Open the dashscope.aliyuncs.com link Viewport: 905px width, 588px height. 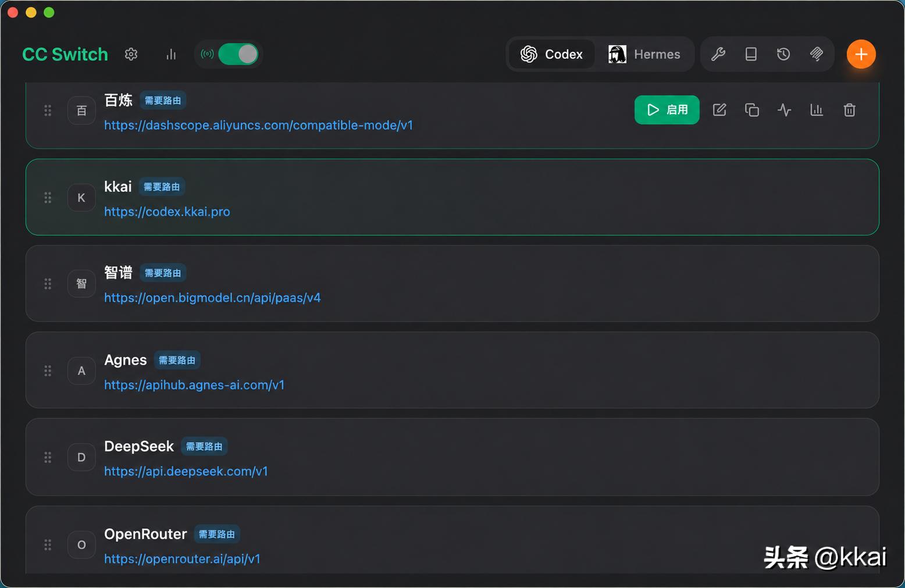point(258,125)
